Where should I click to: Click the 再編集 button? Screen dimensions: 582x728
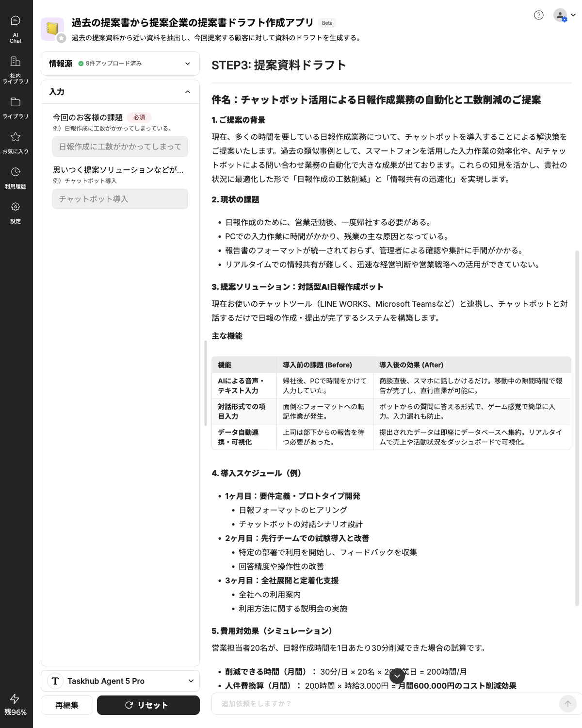coord(67,705)
